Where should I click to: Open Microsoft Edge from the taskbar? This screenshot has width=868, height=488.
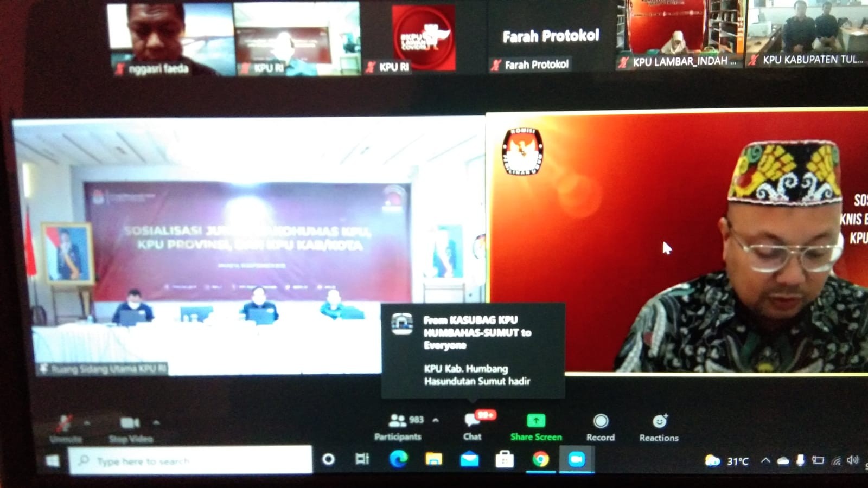point(399,460)
